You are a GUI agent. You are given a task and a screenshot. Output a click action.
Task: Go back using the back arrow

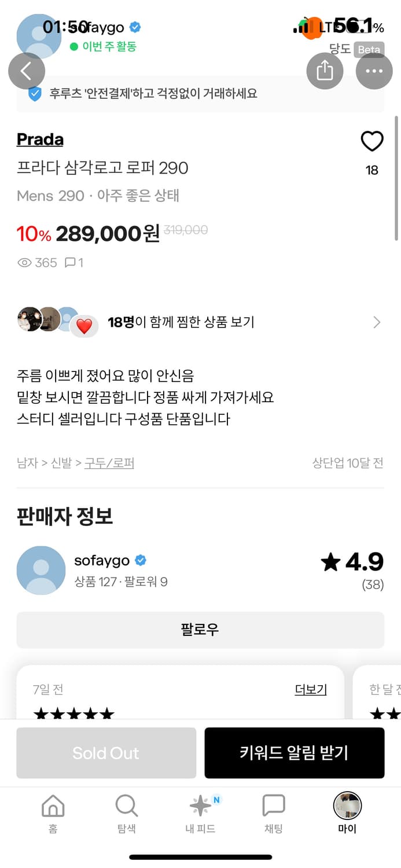(27, 71)
